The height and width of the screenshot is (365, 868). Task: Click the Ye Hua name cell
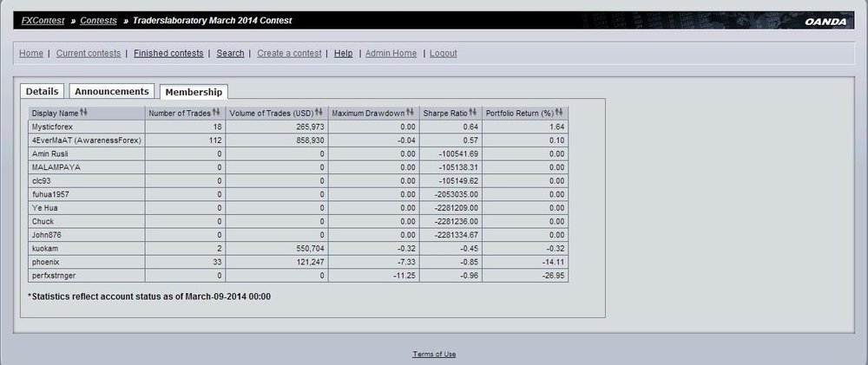pos(87,208)
